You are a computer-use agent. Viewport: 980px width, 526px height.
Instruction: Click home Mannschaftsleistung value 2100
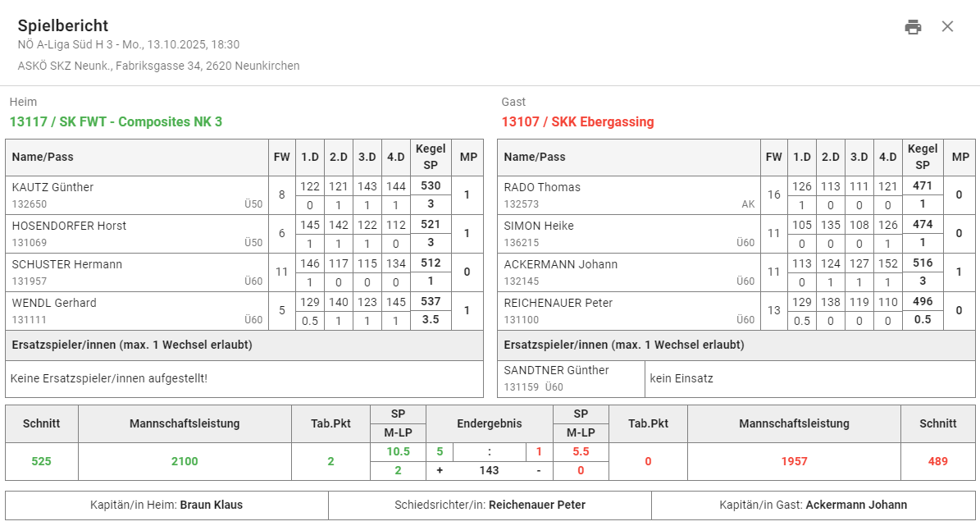pos(185,461)
